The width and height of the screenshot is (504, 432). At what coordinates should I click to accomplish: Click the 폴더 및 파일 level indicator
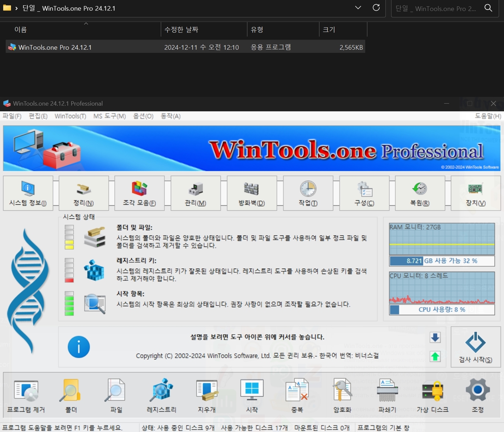click(69, 237)
